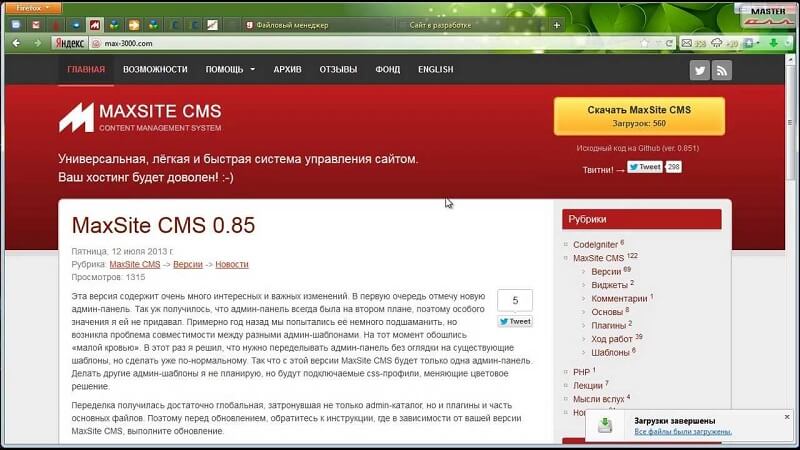Open Мысли вслух category in sidebar
800x450 pixels.
(x=598, y=399)
